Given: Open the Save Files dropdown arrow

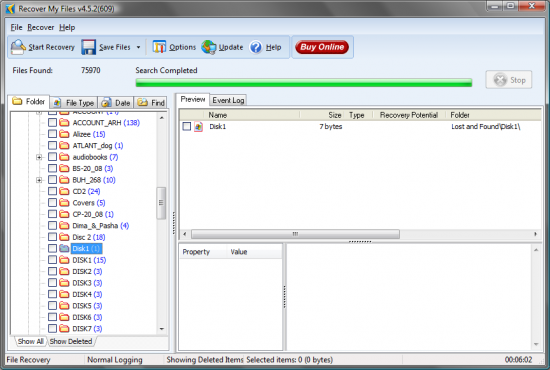Looking at the screenshot, I should pos(138,47).
